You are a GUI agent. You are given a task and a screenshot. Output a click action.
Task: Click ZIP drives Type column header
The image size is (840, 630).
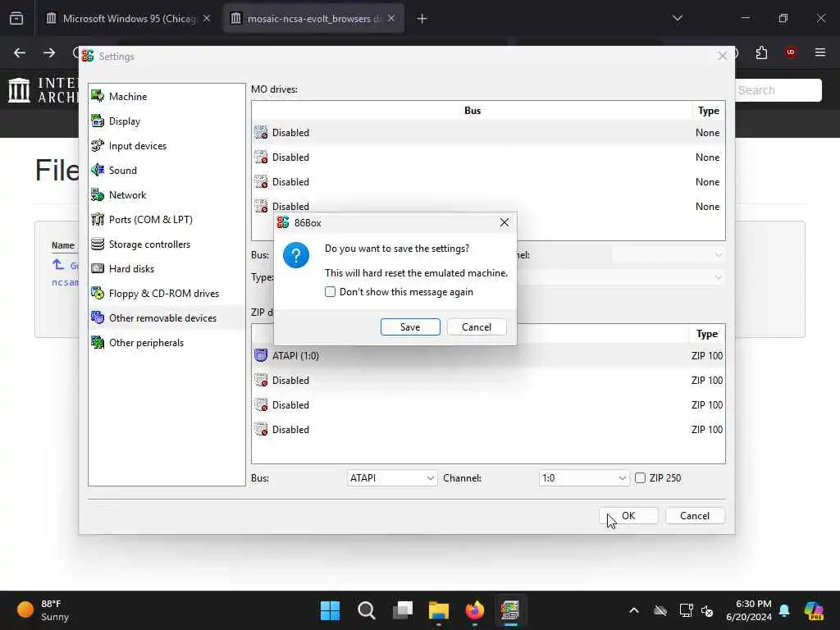coord(706,334)
